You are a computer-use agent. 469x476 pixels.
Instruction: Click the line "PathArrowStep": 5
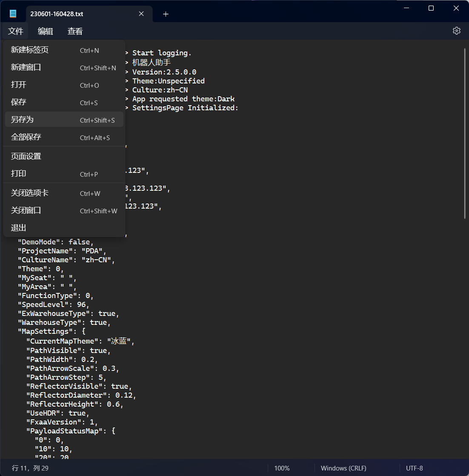click(x=66, y=377)
